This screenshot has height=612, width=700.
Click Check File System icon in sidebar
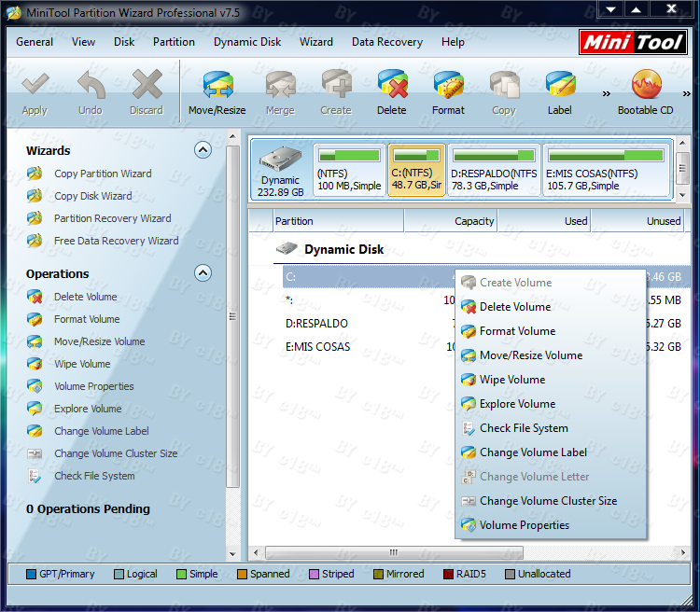[x=35, y=476]
